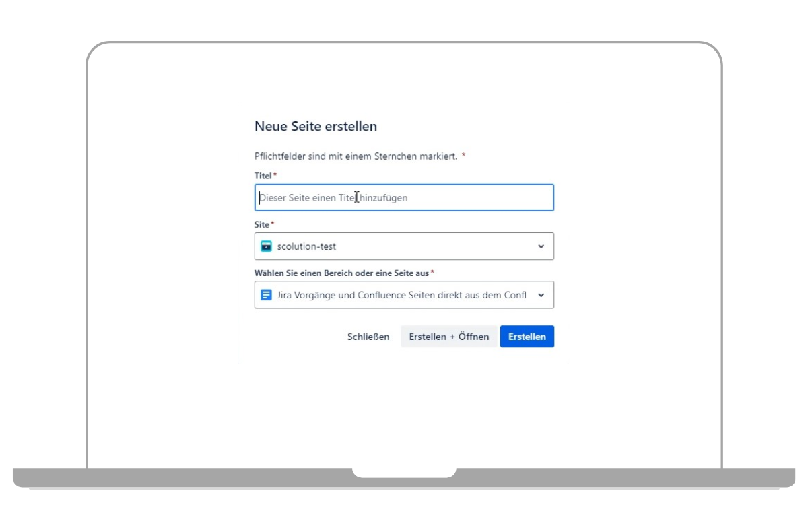This screenshot has height=532, width=808.
Task: Click the Erstellen button
Action: point(527,337)
